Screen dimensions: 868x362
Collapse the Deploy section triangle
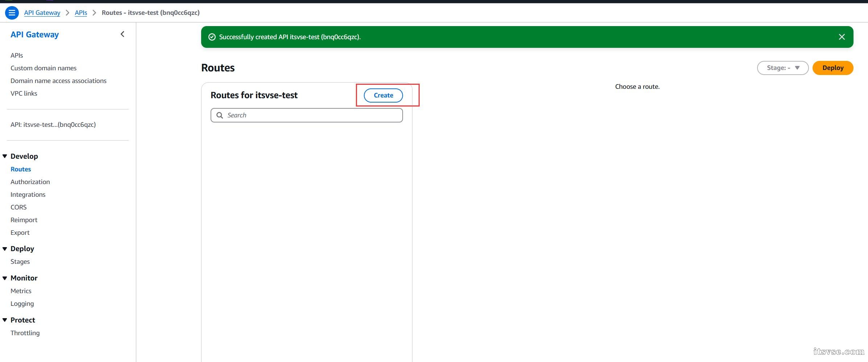pos(5,249)
